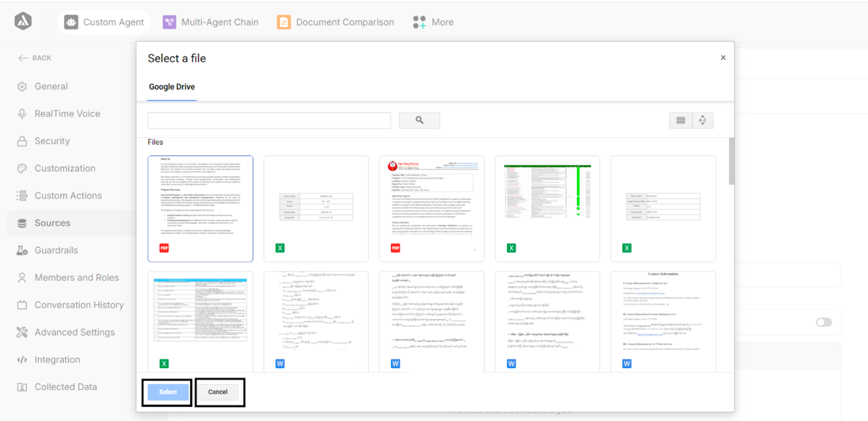Expand Advanced Settings
The height and width of the screenshot is (421, 868).
click(x=74, y=332)
